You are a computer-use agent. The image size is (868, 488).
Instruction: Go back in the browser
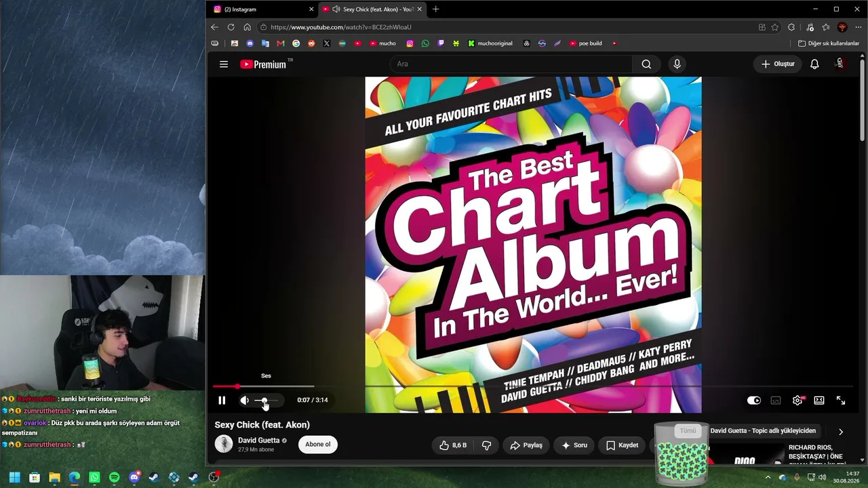pos(214,27)
